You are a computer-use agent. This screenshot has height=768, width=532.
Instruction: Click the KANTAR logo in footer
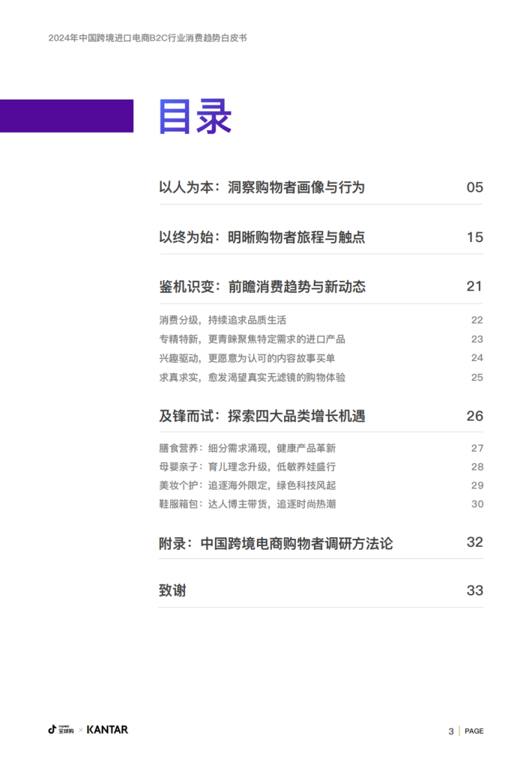point(107,730)
